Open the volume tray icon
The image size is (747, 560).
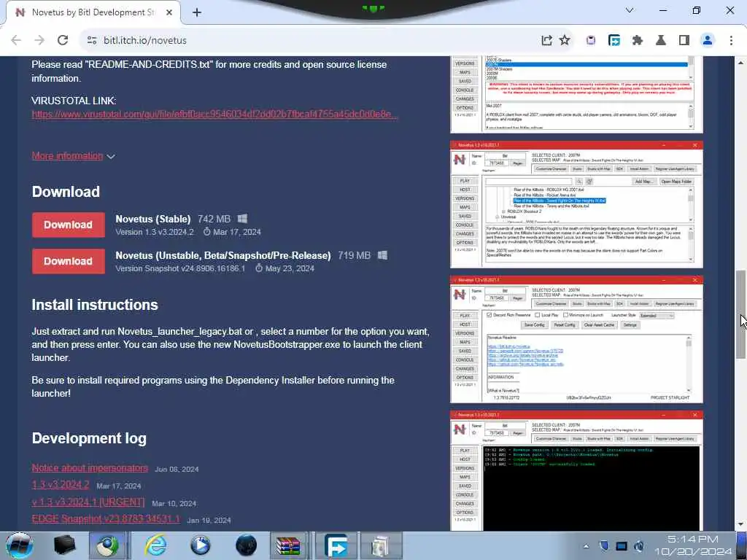(x=639, y=545)
